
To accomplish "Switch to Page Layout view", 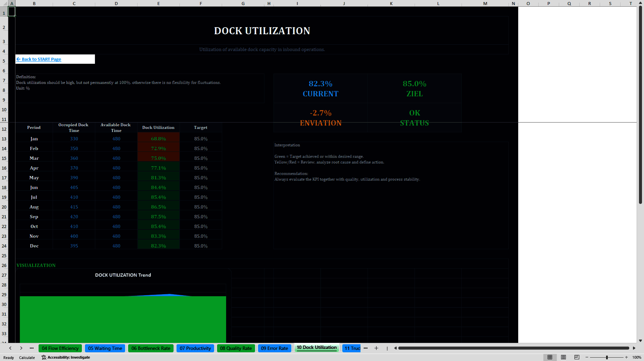I will click(563, 357).
